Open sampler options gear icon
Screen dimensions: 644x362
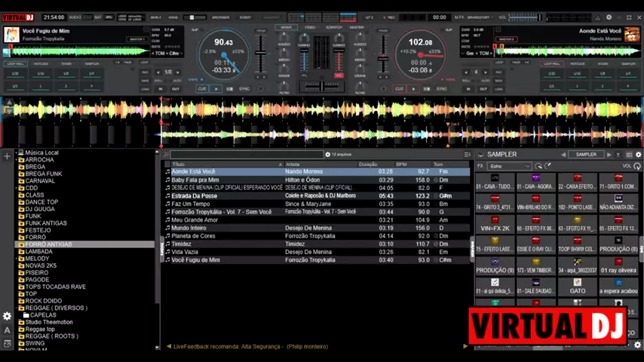click(638, 155)
